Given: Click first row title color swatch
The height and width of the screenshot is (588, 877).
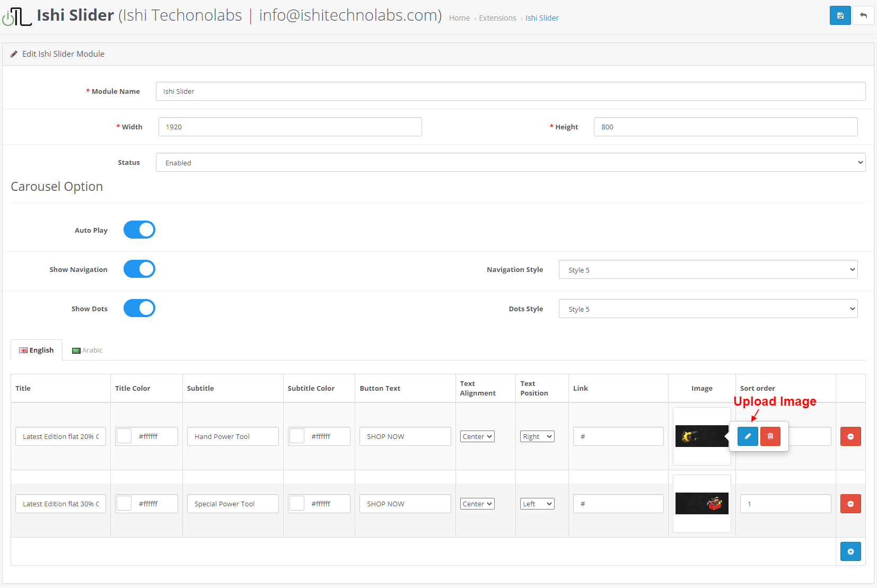Looking at the screenshot, I should (124, 436).
